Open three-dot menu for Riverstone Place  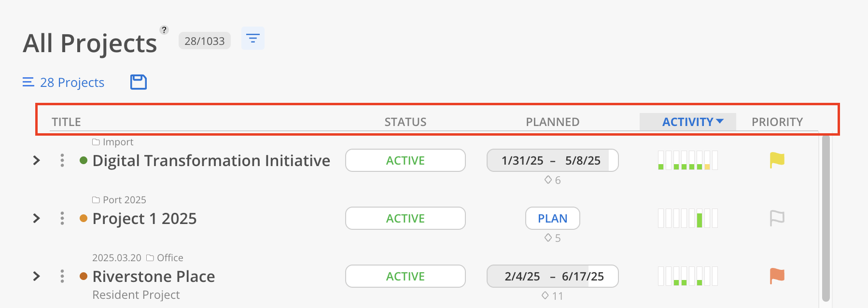pyautogui.click(x=62, y=276)
